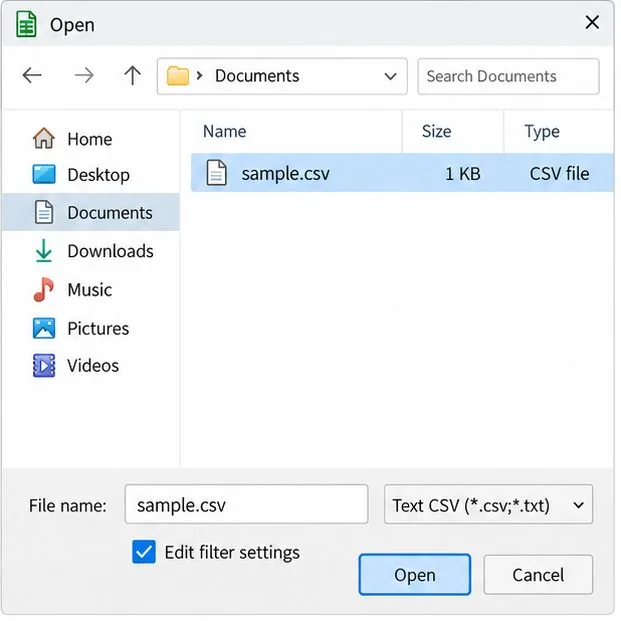Click the Edit filter settings label
This screenshot has width=621, height=621.
[232, 552]
